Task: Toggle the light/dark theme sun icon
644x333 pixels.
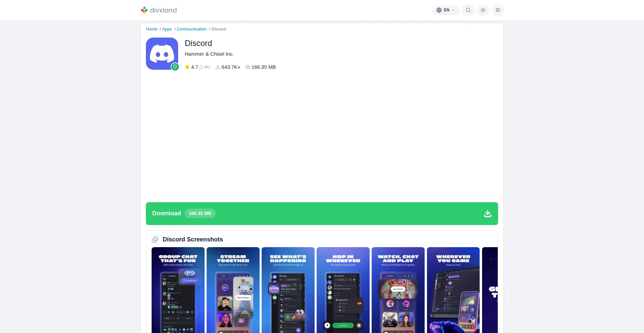Action: (x=483, y=10)
